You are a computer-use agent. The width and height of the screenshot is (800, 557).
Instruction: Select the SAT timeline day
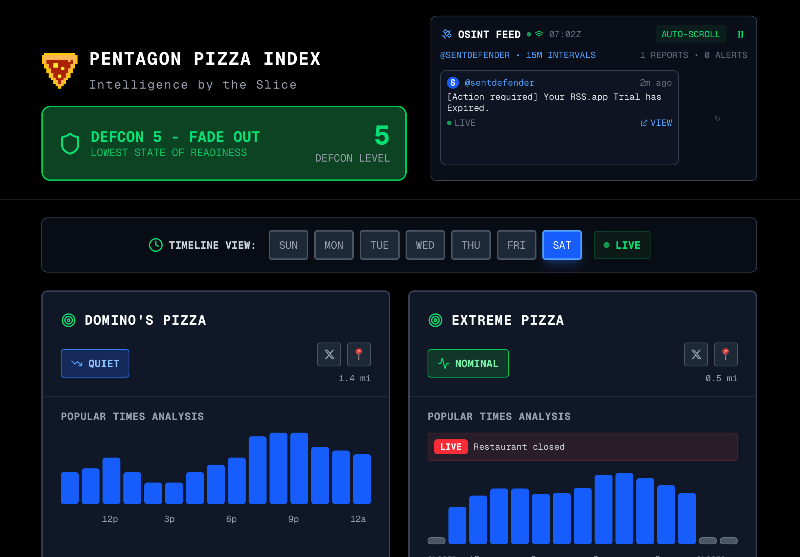pos(562,245)
